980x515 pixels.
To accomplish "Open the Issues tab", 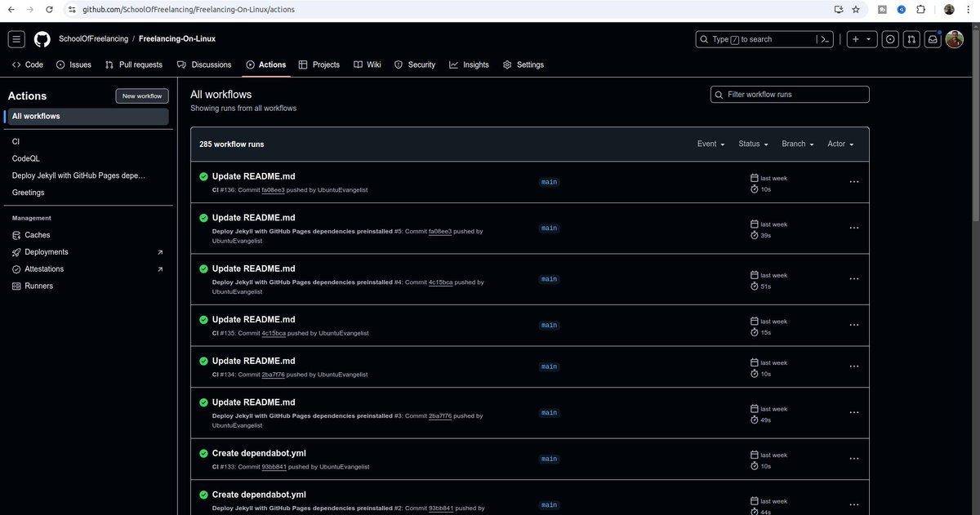I will coord(73,64).
